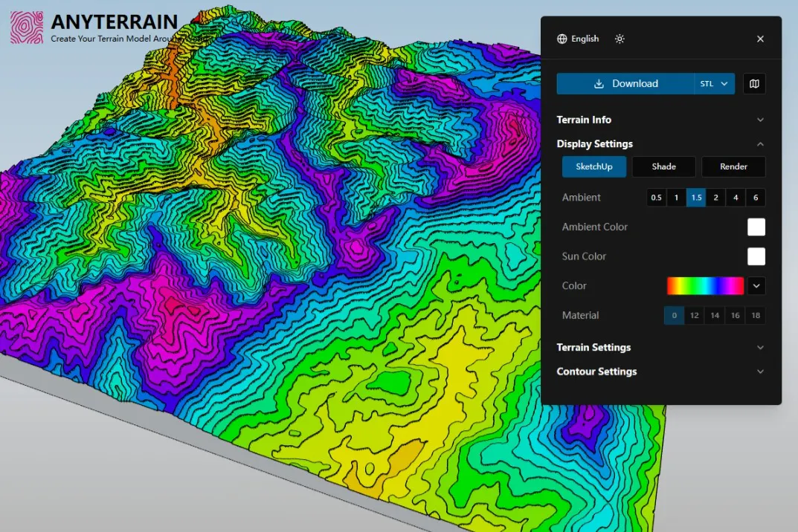Click the Display Settings heading

click(x=594, y=144)
